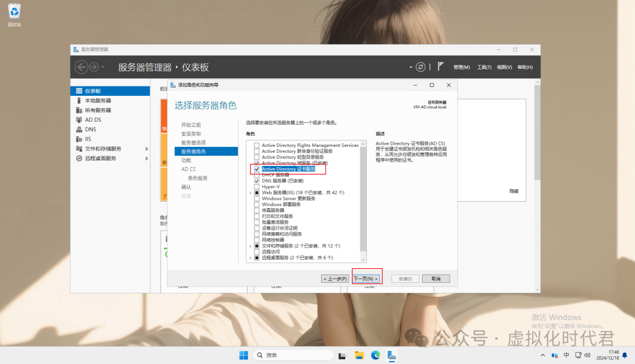635x364 pixels.
Task: Click Server Manager main vertical scrollbar thumb
Action: [x=537, y=132]
